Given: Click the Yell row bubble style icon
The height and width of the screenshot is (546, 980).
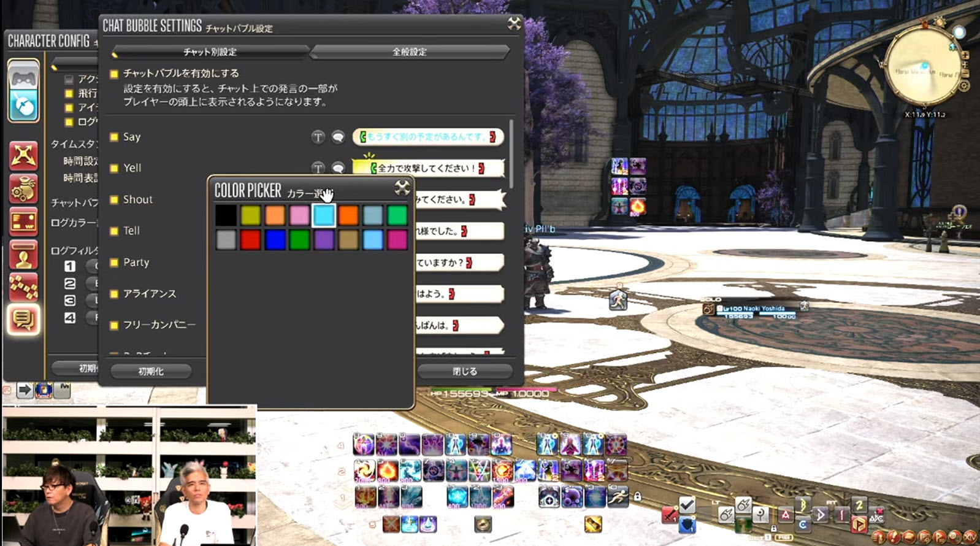Looking at the screenshot, I should (338, 167).
